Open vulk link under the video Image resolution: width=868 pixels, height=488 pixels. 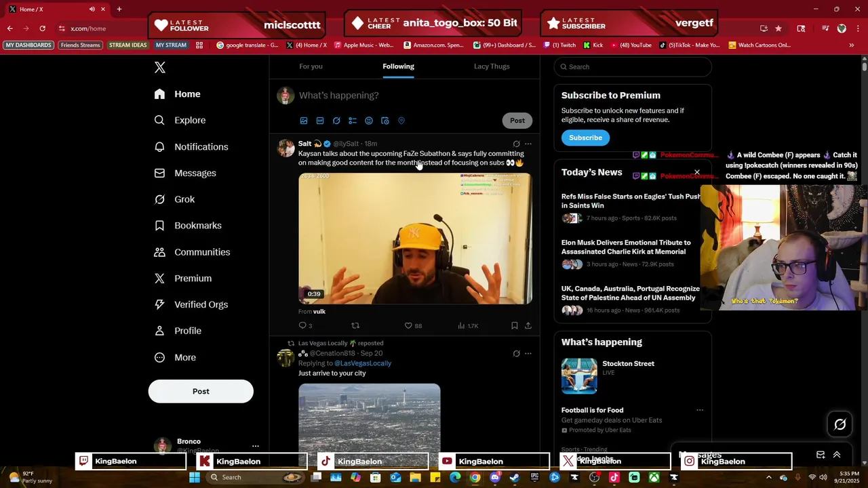click(x=319, y=312)
